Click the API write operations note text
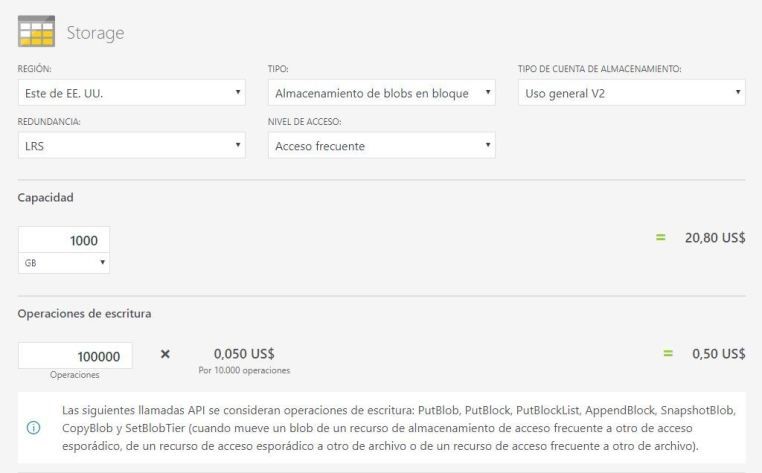This screenshot has width=762, height=473. 400,428
